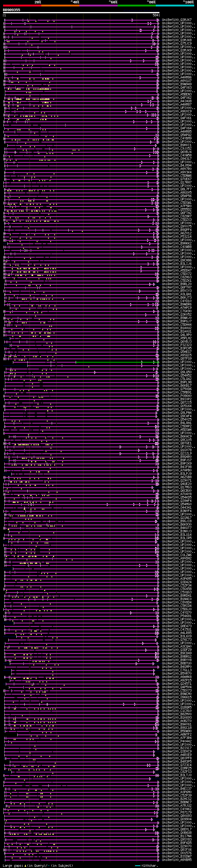Select hit label UniRef100_B3LTJ0
The height and width of the screenshot is (868, 197).
pos(177,775)
